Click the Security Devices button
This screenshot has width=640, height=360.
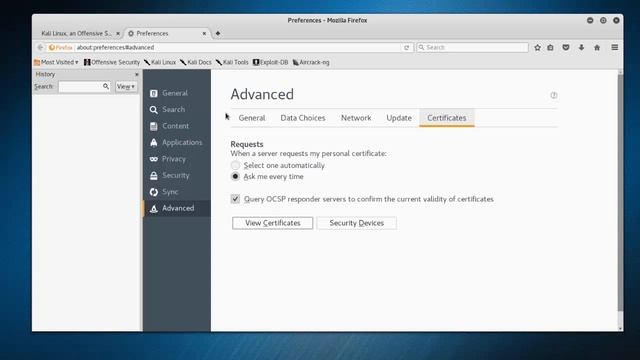click(x=357, y=223)
